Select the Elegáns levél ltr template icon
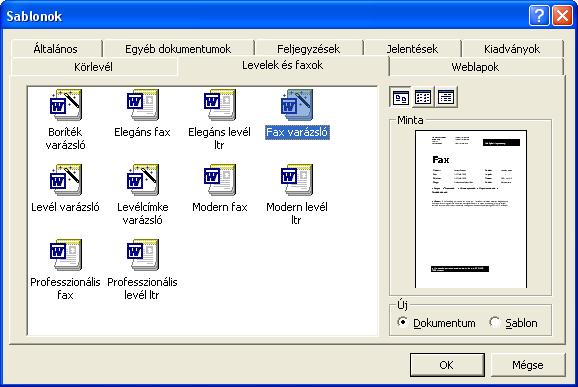The height and width of the screenshot is (387, 578). click(x=220, y=105)
